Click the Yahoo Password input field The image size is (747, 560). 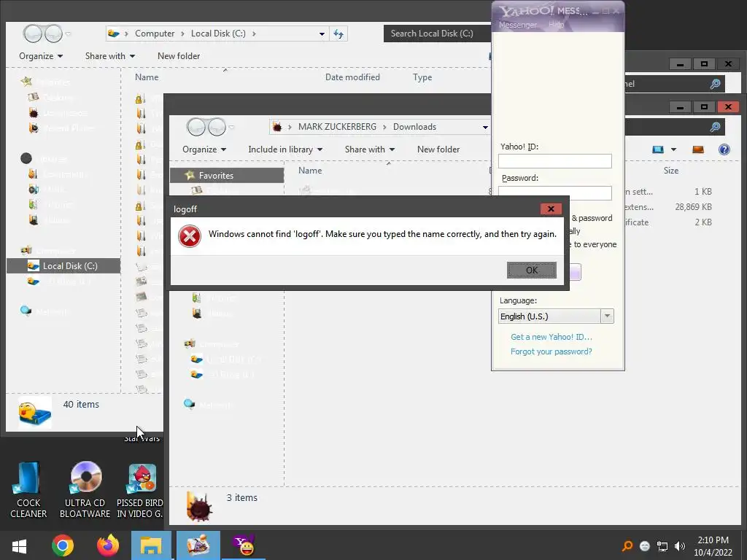point(555,192)
